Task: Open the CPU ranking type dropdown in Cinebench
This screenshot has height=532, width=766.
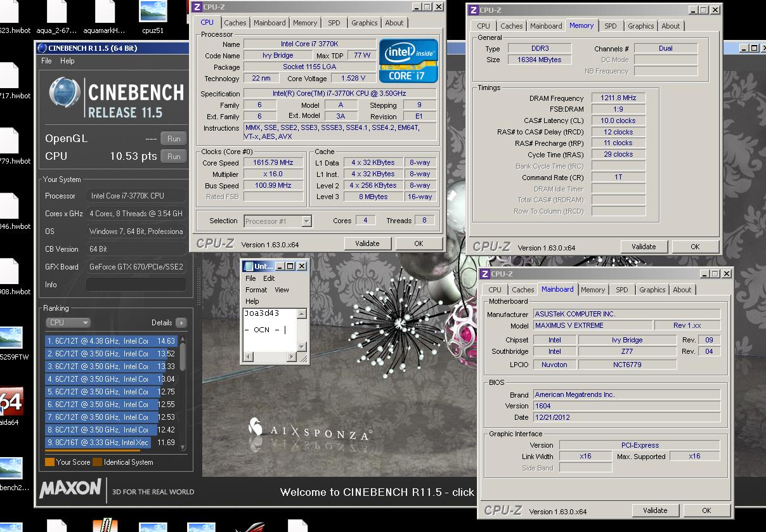Action: click(68, 322)
